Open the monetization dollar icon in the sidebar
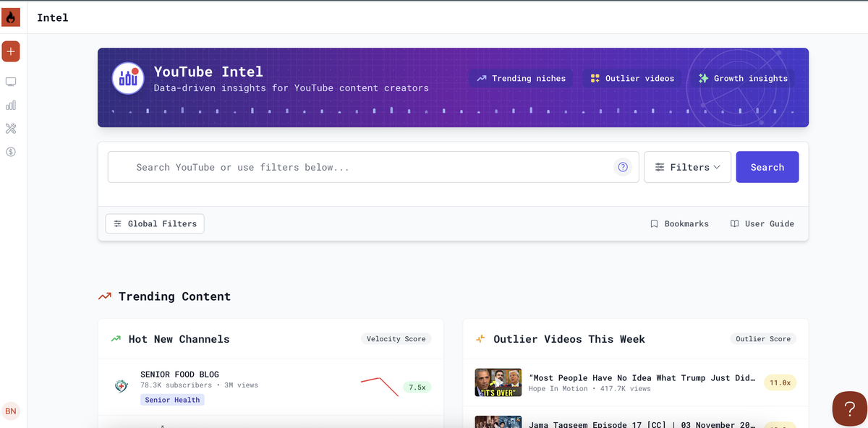The width and height of the screenshot is (868, 428). click(x=10, y=152)
